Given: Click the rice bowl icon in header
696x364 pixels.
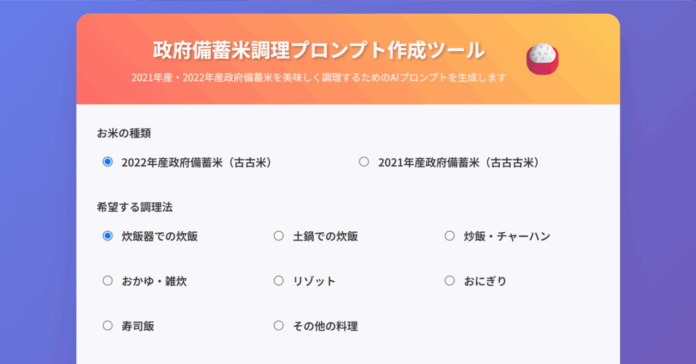Looking at the screenshot, I should tap(542, 59).
